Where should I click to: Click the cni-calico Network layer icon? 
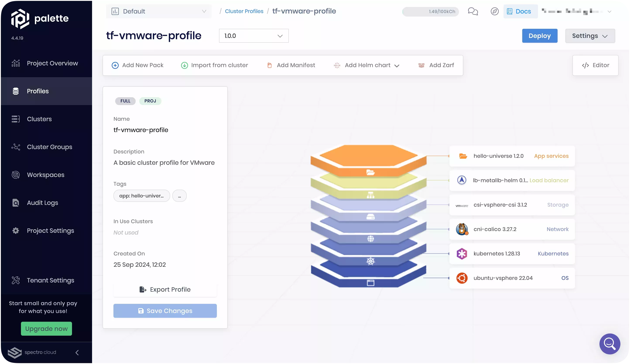point(462,229)
